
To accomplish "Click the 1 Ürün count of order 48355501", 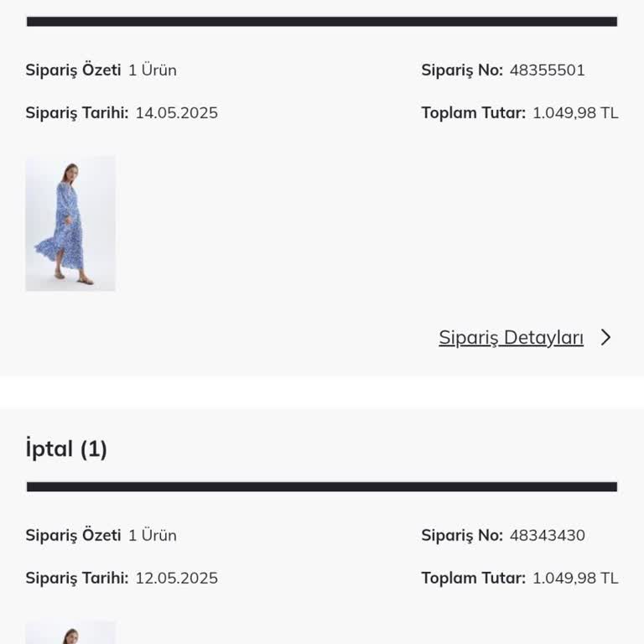I will click(153, 70).
